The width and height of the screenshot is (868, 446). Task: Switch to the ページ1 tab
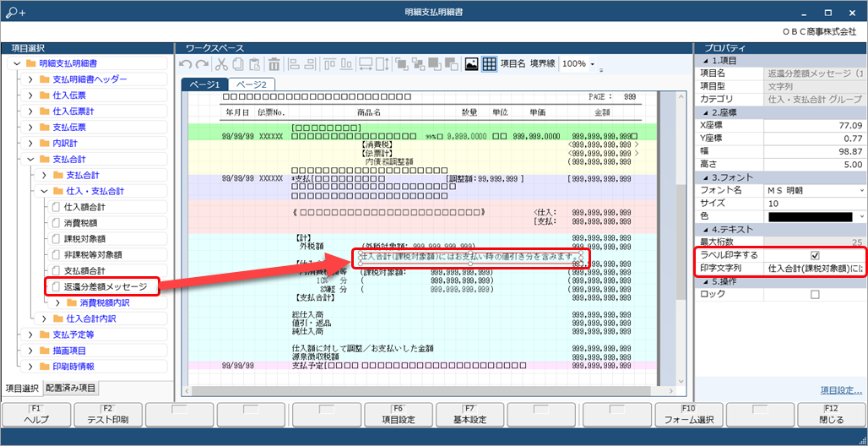point(205,84)
